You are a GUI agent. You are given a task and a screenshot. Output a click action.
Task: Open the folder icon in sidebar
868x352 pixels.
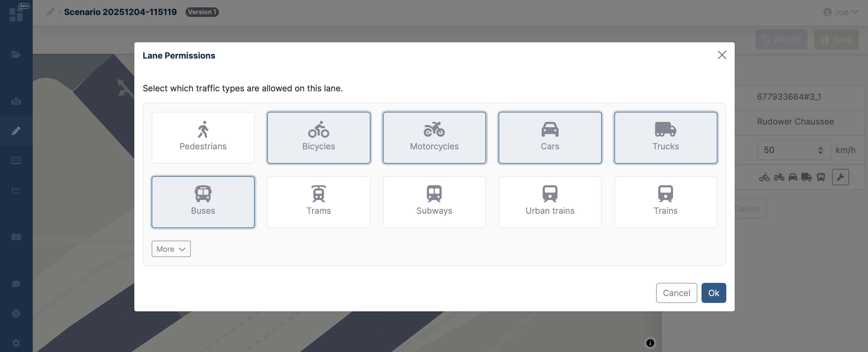click(x=16, y=54)
